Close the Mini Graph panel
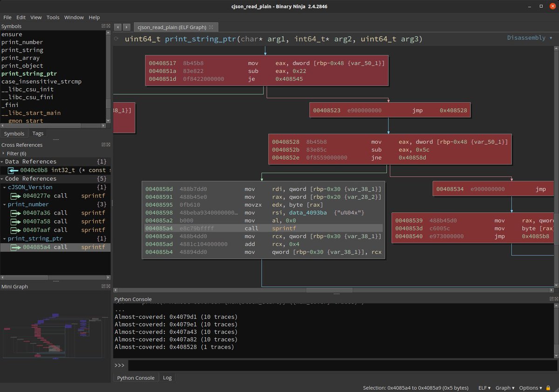559x392 pixels. 108,286
